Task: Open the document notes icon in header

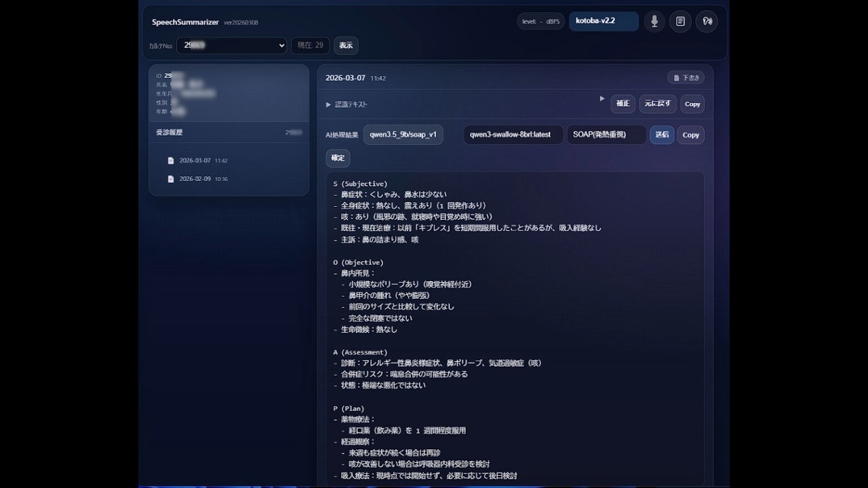Action: 680,21
